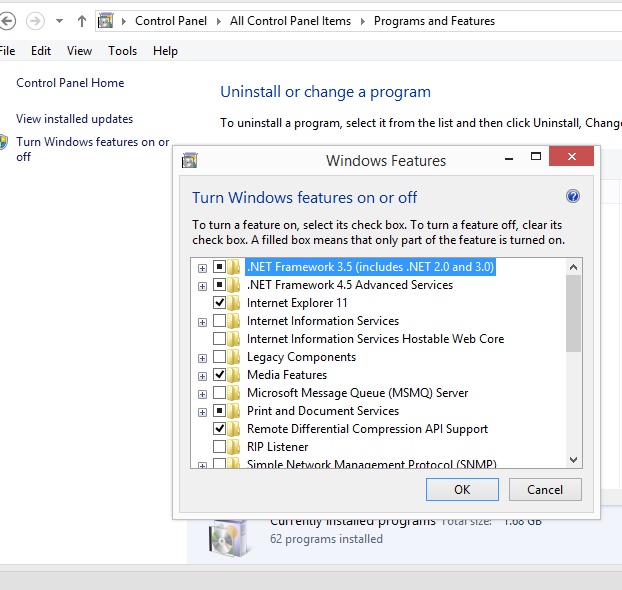
Task: Open the Tools menu
Action: [123, 51]
